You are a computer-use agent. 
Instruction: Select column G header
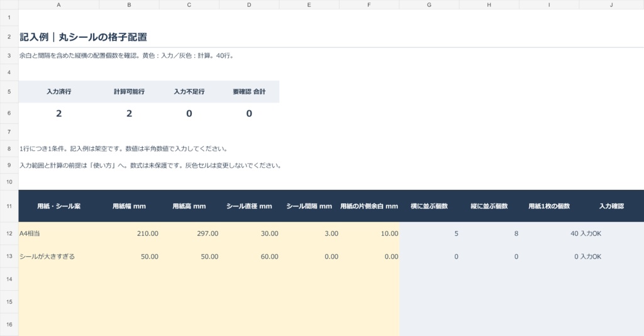point(429,4)
